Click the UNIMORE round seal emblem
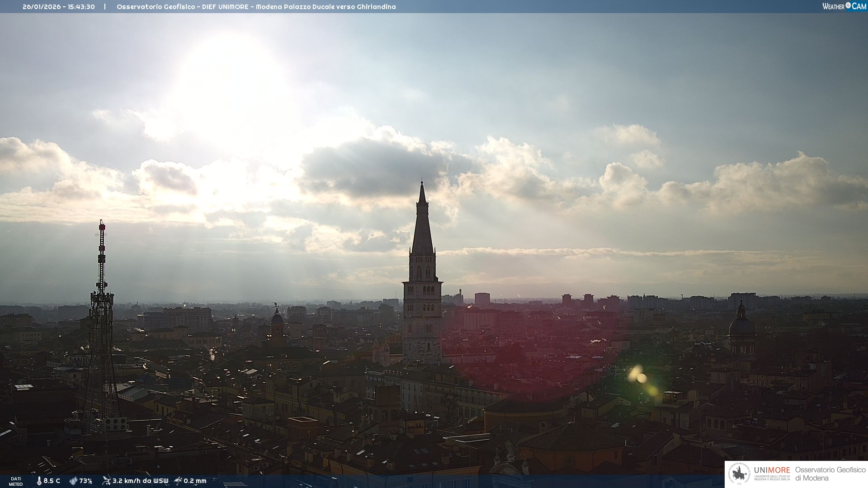This screenshot has height=488, width=868. click(x=739, y=474)
